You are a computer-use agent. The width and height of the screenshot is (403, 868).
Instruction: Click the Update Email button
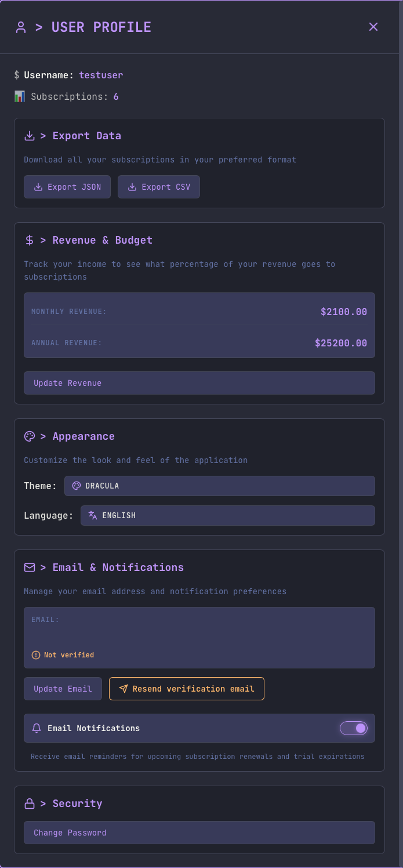(x=63, y=689)
